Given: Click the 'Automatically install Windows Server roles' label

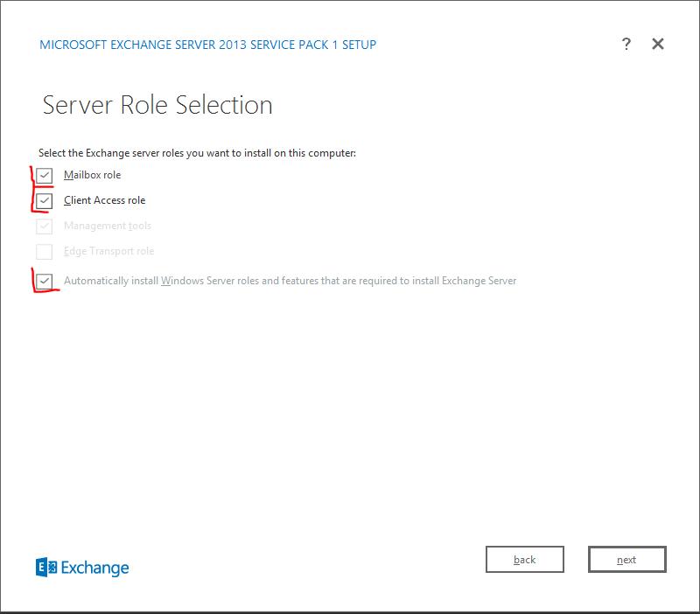Looking at the screenshot, I should coord(290,281).
